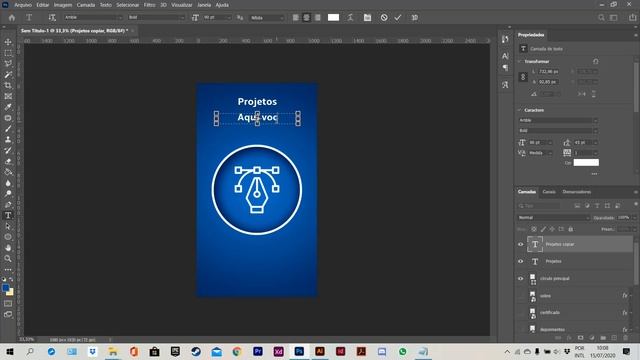
Task: Collapse the Caractere section
Action: pyautogui.click(x=520, y=110)
